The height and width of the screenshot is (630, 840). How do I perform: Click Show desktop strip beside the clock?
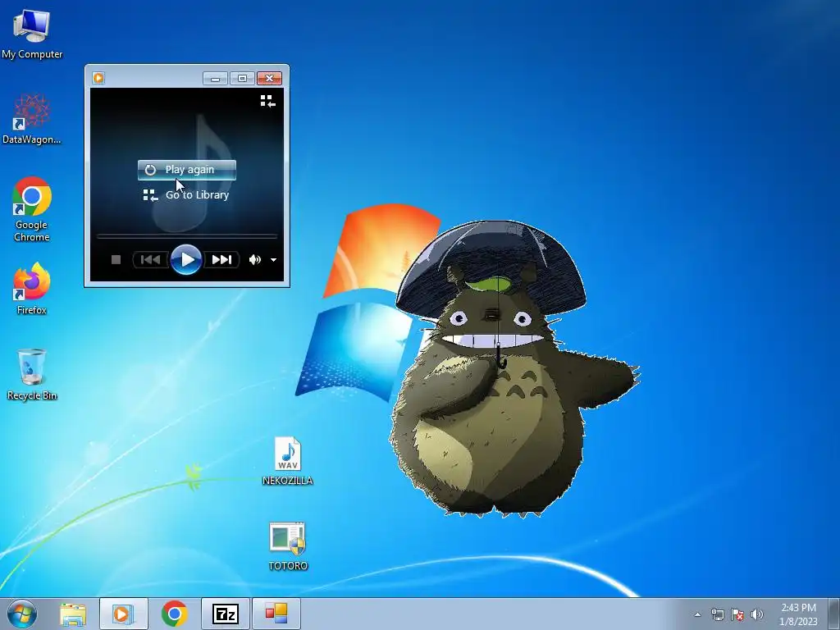point(833,614)
